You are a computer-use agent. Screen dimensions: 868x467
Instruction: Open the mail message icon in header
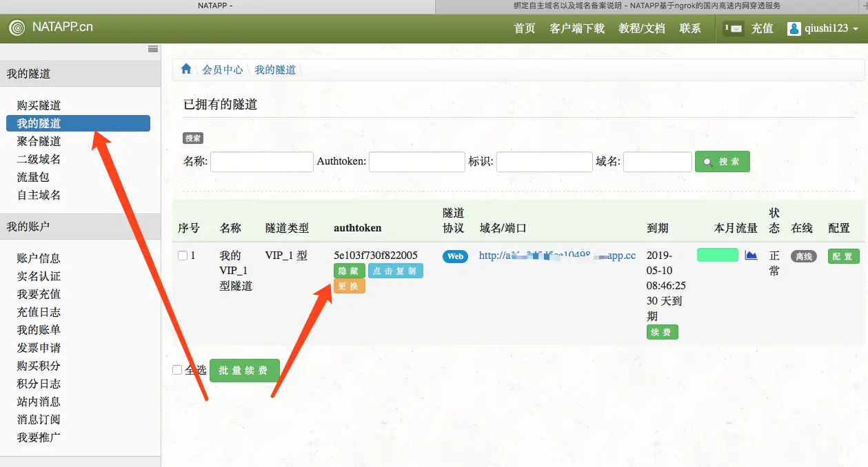click(734, 28)
